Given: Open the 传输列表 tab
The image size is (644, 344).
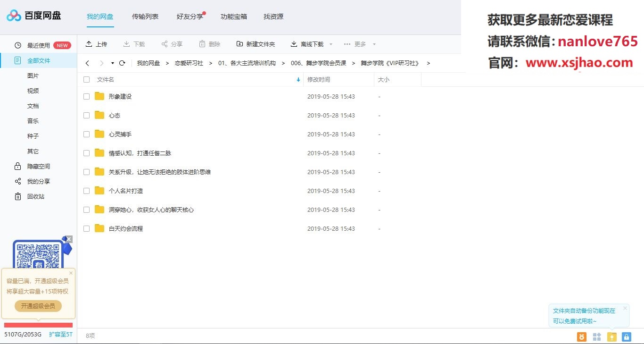Looking at the screenshot, I should [145, 17].
